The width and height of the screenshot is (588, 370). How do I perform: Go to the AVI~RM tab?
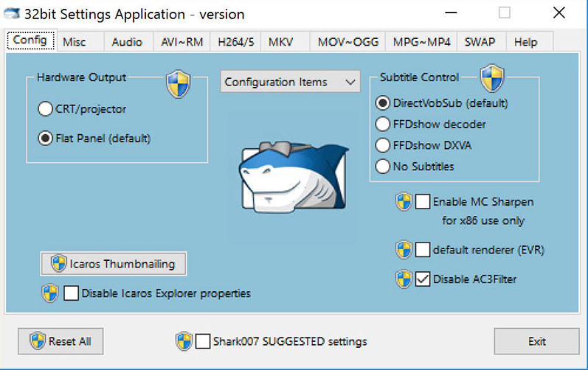[x=182, y=42]
